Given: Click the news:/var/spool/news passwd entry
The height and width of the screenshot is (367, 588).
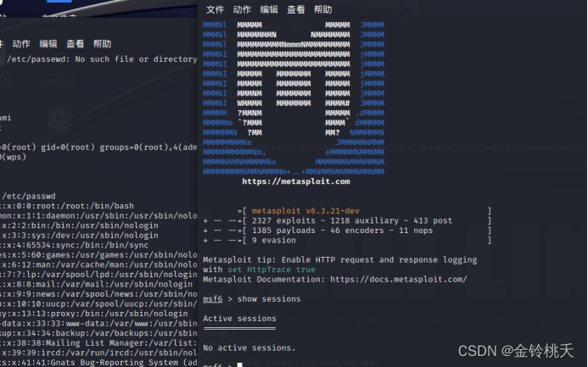Looking at the screenshot, I should tap(98, 294).
